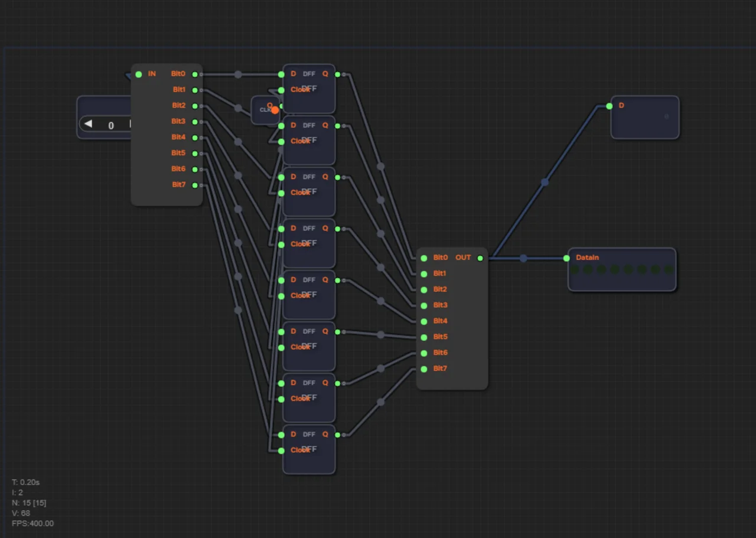Select the splitter's Bit1 output pin

point(195,90)
